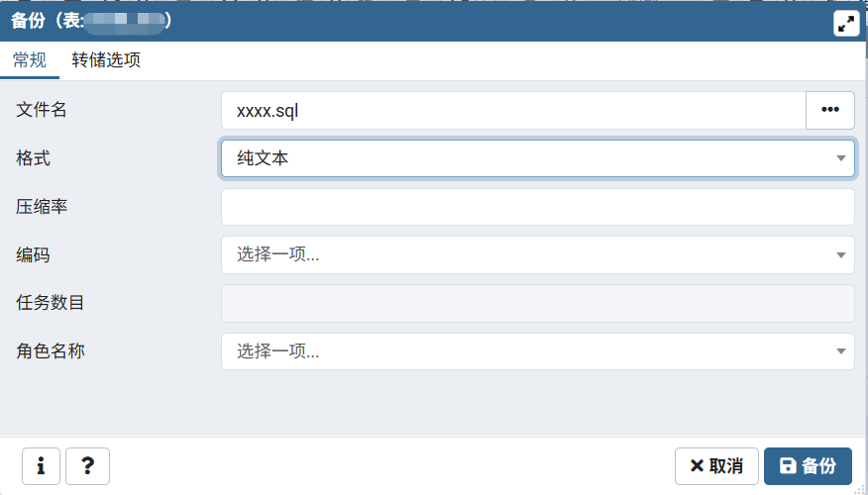Click the 取消 cancel button

[716, 466]
